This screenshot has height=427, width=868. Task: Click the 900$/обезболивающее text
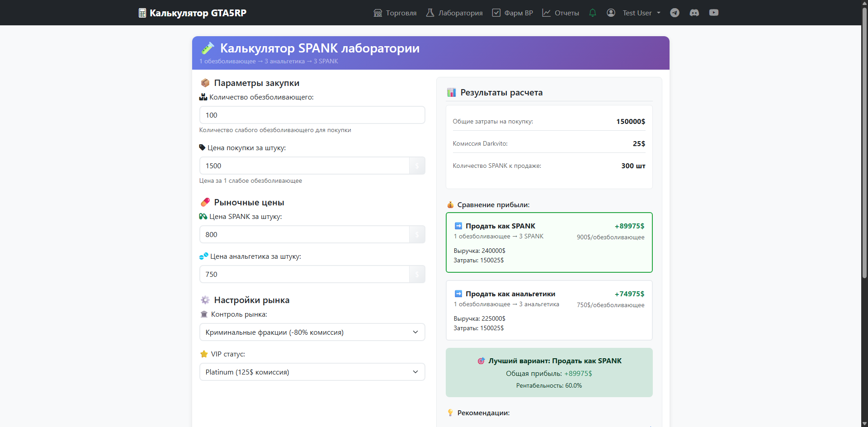tap(610, 237)
